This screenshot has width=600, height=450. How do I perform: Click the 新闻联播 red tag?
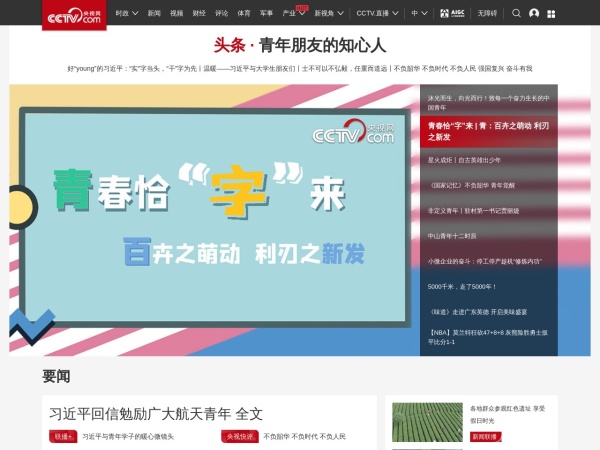pyautogui.click(x=484, y=437)
